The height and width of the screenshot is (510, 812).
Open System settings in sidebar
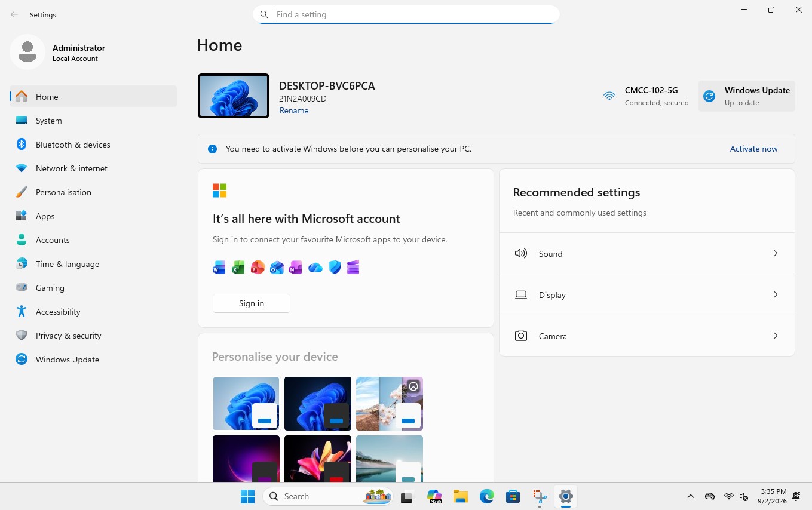93,121
